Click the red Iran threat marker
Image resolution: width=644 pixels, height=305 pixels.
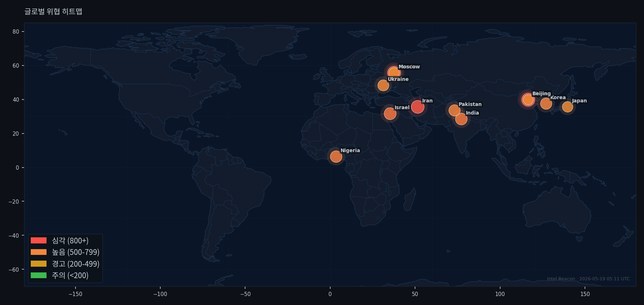pyautogui.click(x=418, y=107)
